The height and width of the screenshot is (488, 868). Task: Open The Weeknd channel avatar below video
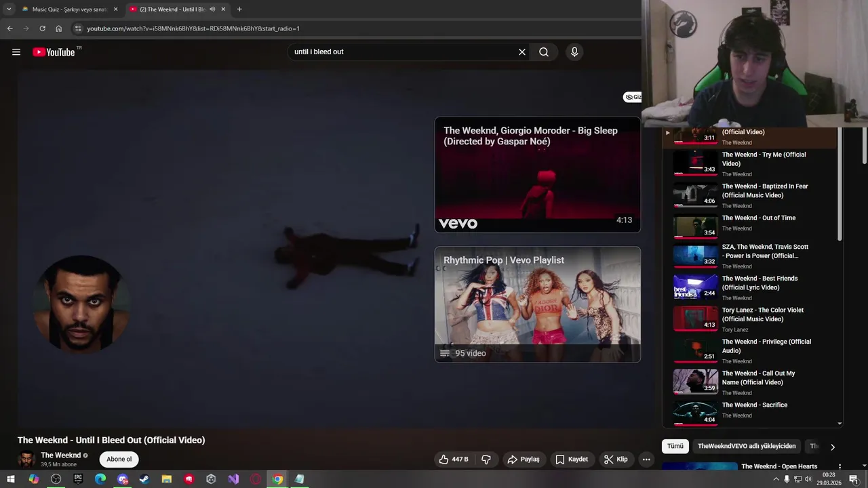pos(26,460)
